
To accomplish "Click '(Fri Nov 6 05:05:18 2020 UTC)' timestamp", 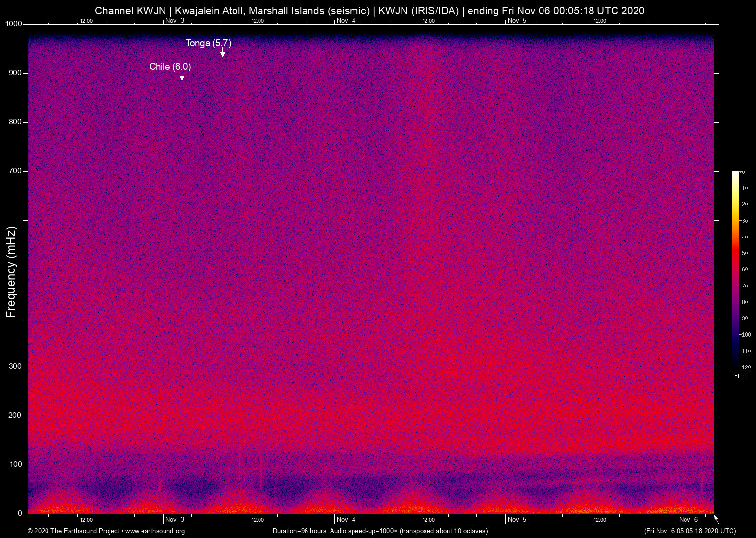I will point(690,531).
